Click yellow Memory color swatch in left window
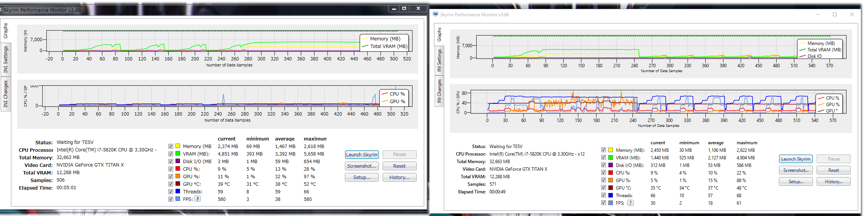Screen dimensions: 868x216 [x=178, y=146]
